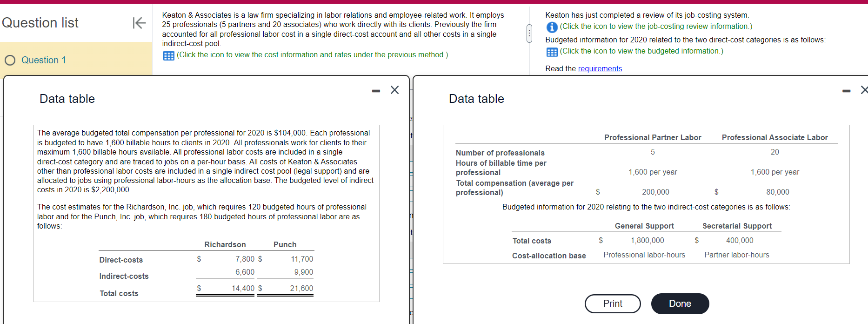
Task: Click the view job-costing review information link
Action: click(656, 27)
